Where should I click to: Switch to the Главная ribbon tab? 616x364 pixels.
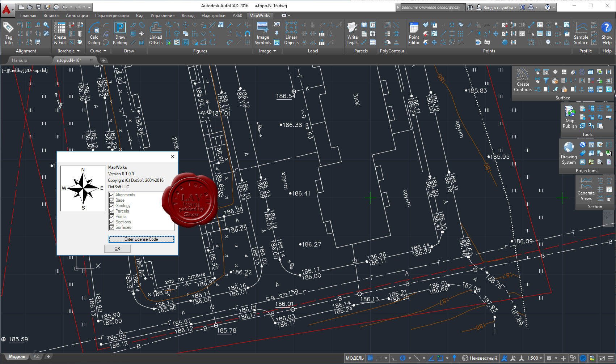click(x=28, y=16)
